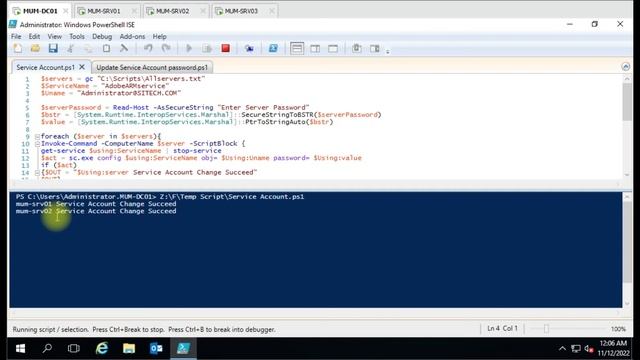Cut selection with the scissors icon

point(71,48)
